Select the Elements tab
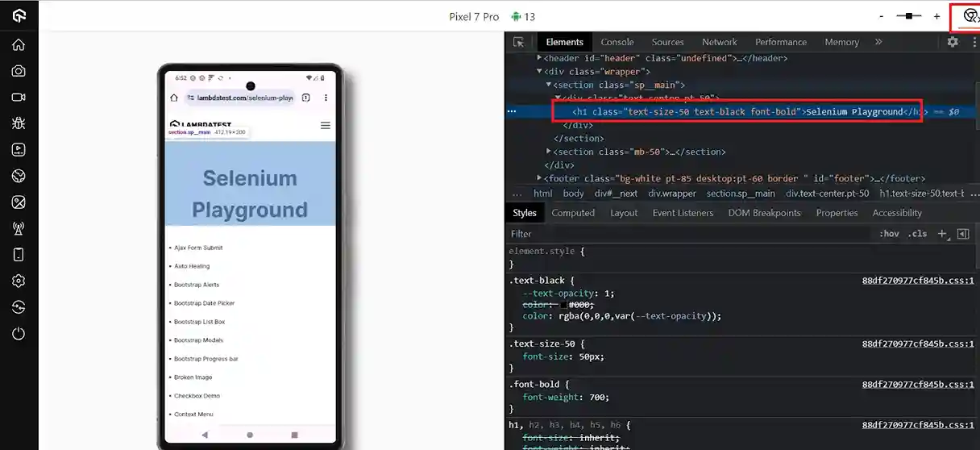980x450 pixels. pyautogui.click(x=564, y=42)
